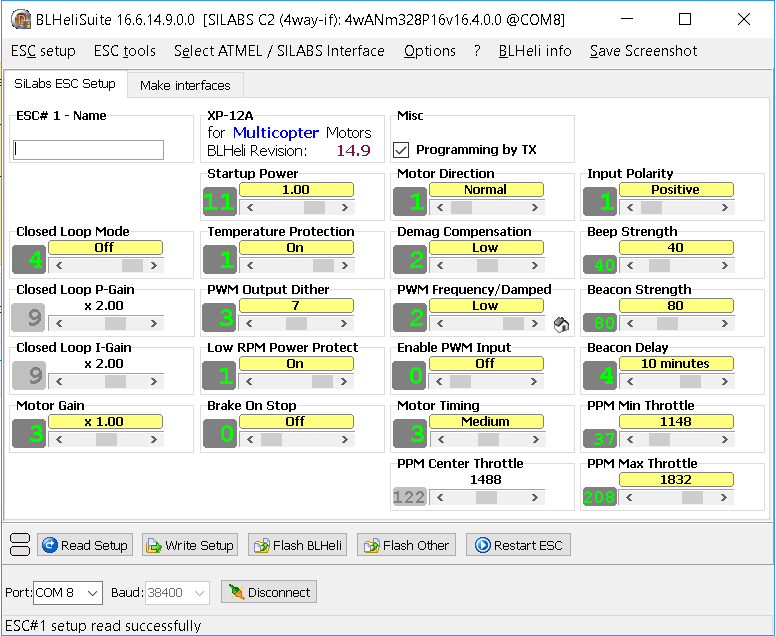Screen dimensions: 776x636
Task: Click the blue Multicopter text
Action: [276, 133]
